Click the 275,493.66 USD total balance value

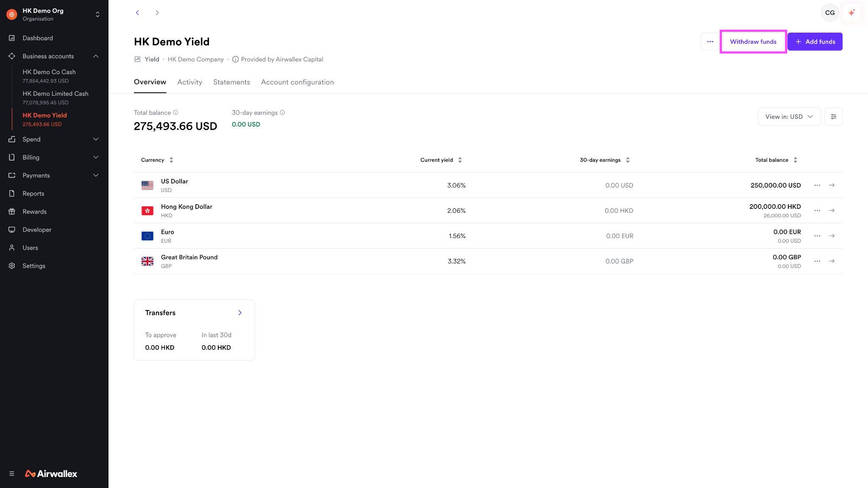point(175,126)
